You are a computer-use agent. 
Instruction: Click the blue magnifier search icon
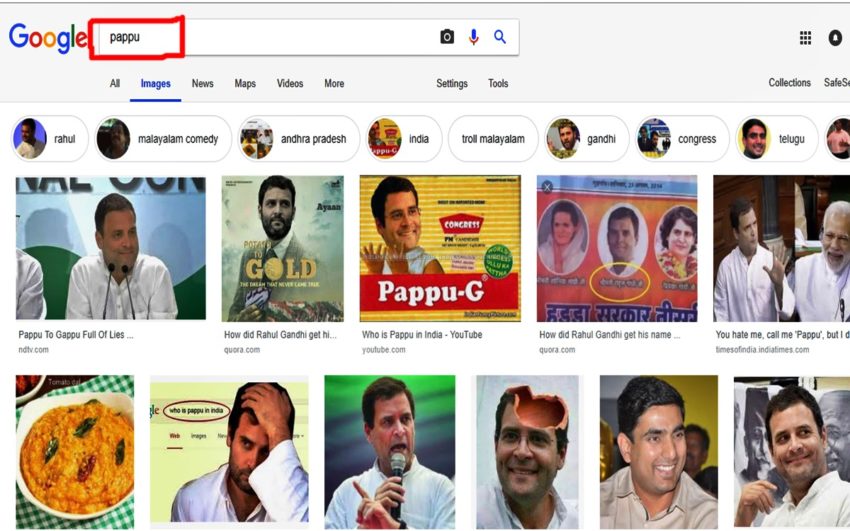500,37
